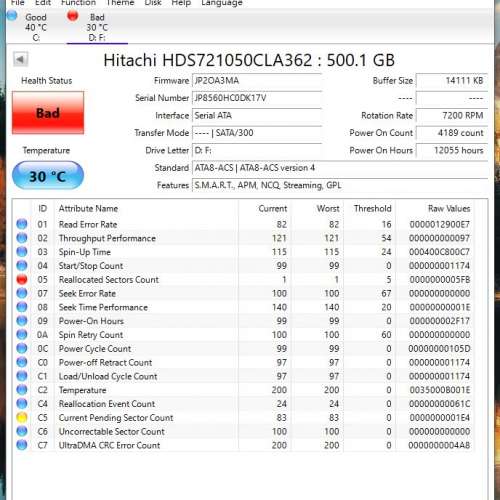Click the Raw Values column header
This screenshot has width=500, height=500.
[x=449, y=209]
